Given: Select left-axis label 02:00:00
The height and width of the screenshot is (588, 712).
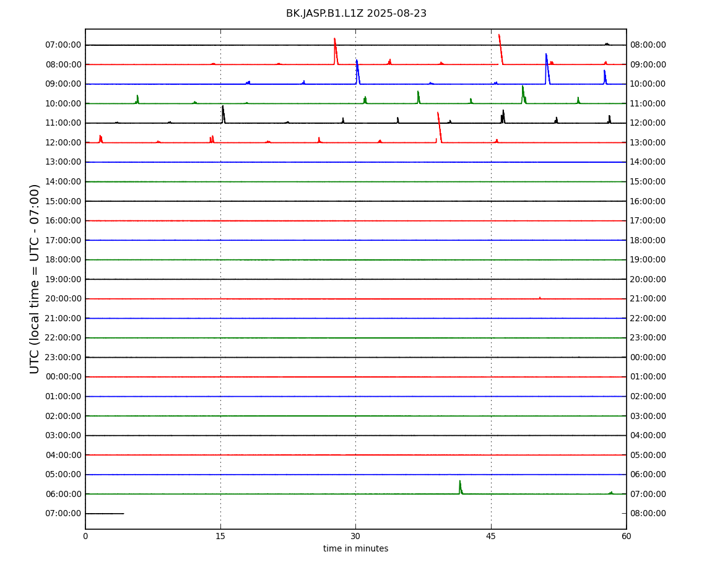Looking at the screenshot, I should click(x=64, y=416).
